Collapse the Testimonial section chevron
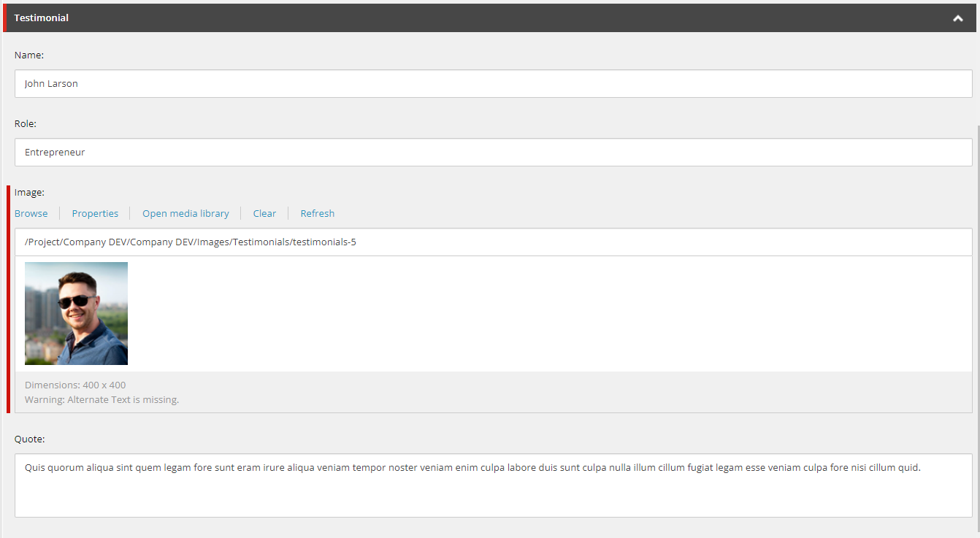The height and width of the screenshot is (538, 980). click(x=958, y=18)
